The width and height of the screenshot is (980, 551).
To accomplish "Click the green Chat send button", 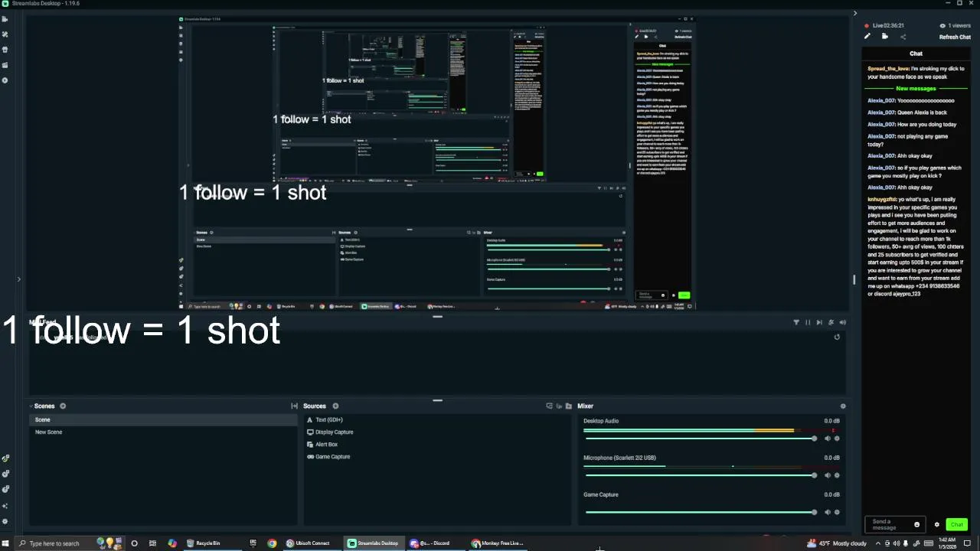I will [956, 525].
